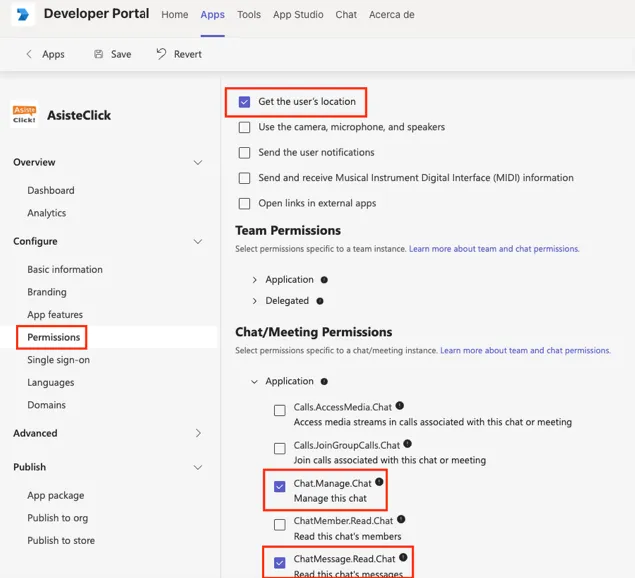Open Single sign-on in sidebar
Viewport: 635px width, 578px height.
tap(58, 360)
